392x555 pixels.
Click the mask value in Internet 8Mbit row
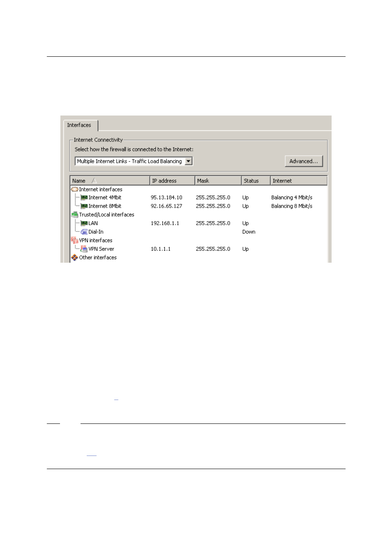coord(213,206)
